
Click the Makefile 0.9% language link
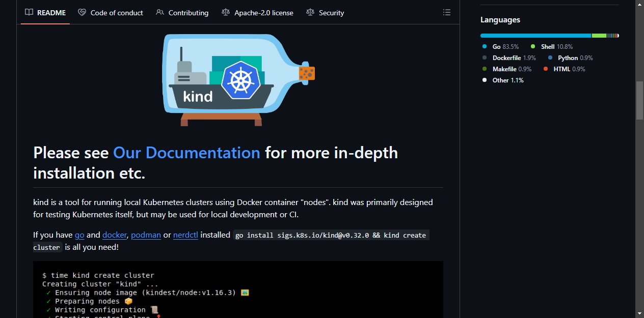[x=507, y=69]
